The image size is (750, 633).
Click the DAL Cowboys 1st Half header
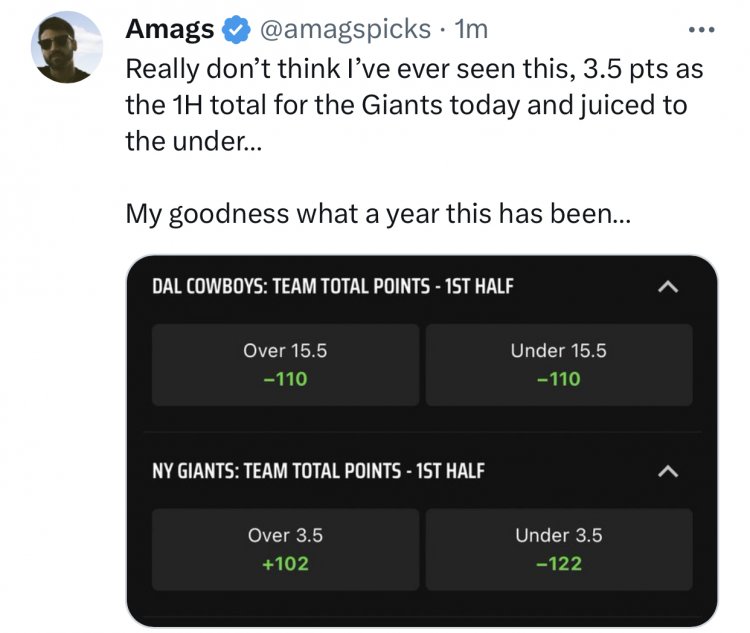click(332, 286)
